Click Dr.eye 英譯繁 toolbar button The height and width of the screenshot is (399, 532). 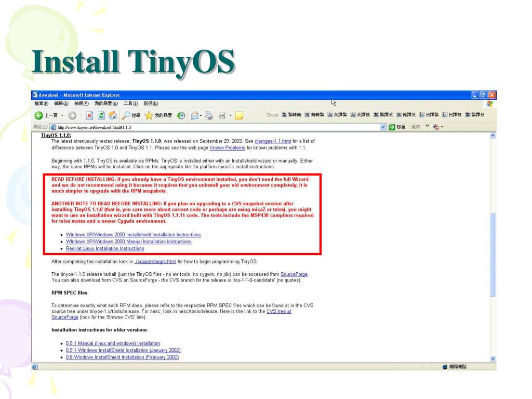[x=337, y=115]
